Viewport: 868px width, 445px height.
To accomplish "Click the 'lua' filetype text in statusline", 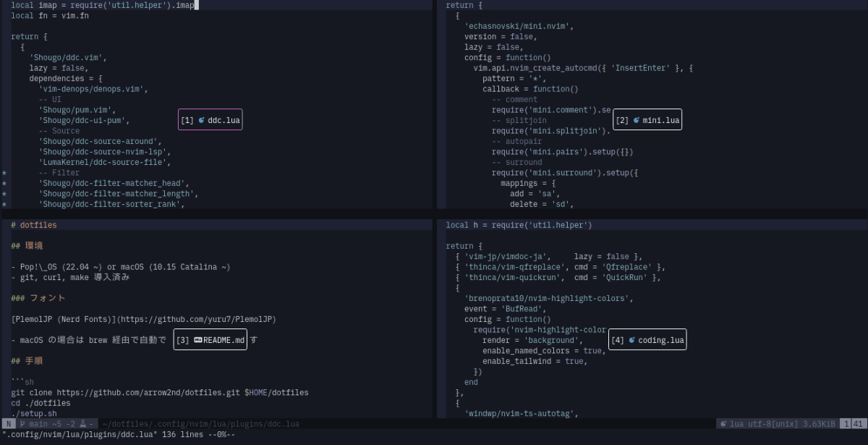I will pyautogui.click(x=737, y=424).
